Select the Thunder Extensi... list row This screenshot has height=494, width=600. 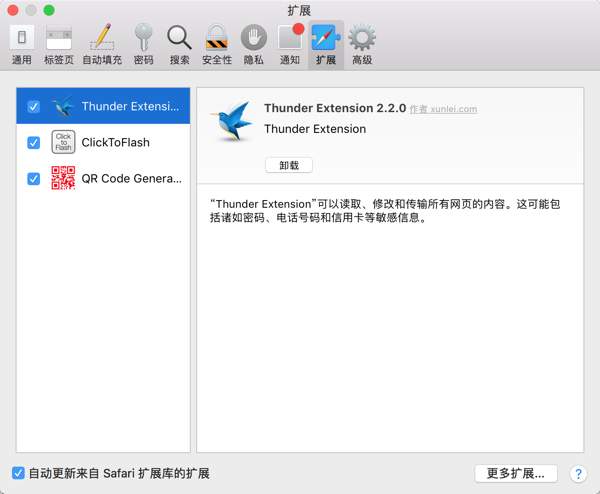point(103,106)
